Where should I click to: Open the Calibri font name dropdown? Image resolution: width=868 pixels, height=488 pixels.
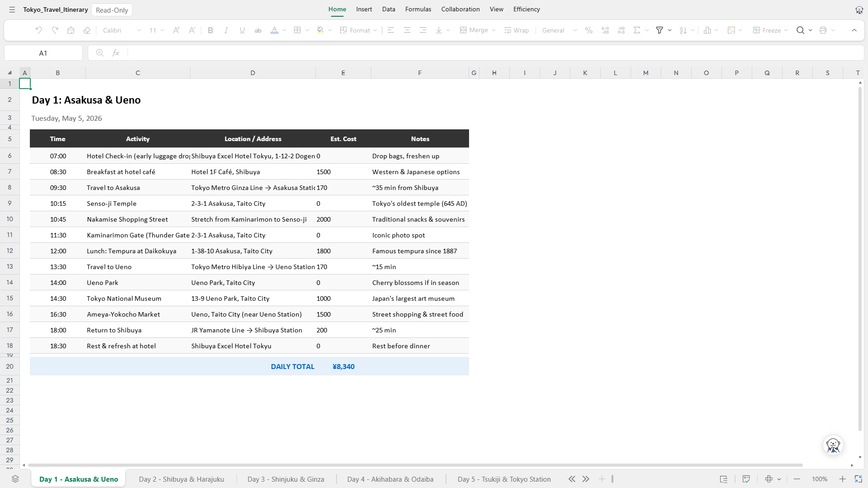122,30
